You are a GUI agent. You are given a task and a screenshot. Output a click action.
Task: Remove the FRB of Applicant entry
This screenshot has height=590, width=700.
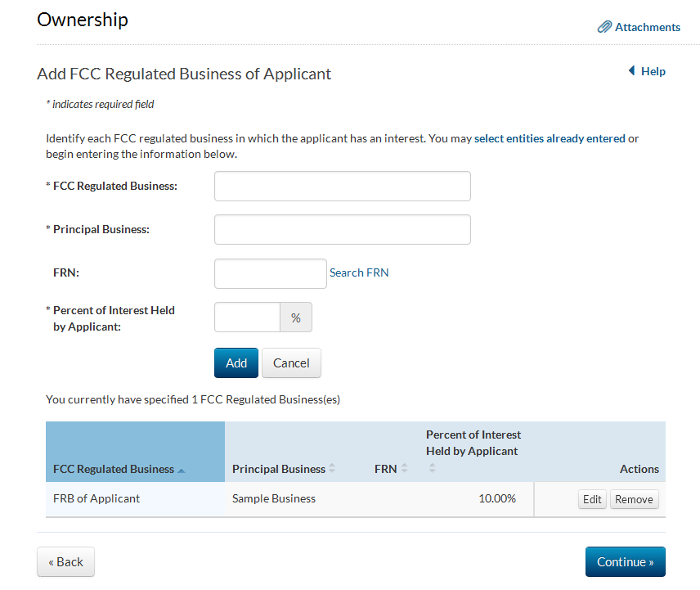click(x=634, y=499)
